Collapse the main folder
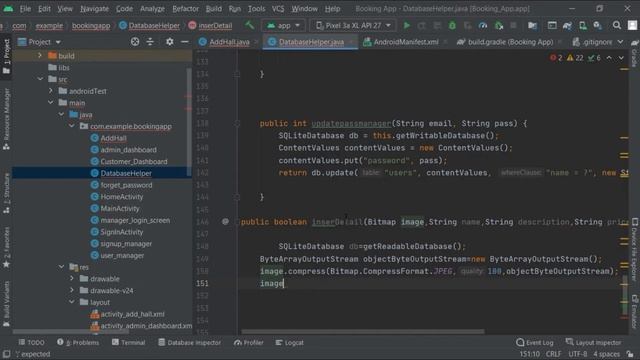This screenshot has height=360, width=640. click(x=51, y=102)
